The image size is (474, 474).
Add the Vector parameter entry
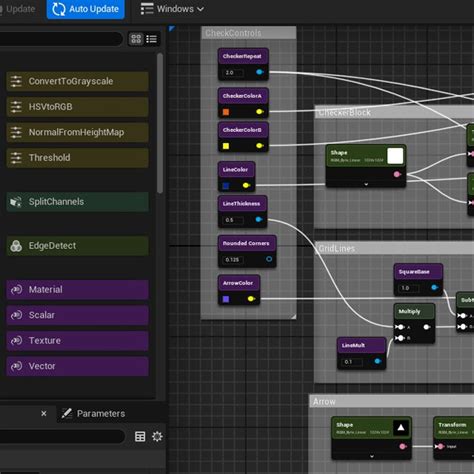coord(77,366)
